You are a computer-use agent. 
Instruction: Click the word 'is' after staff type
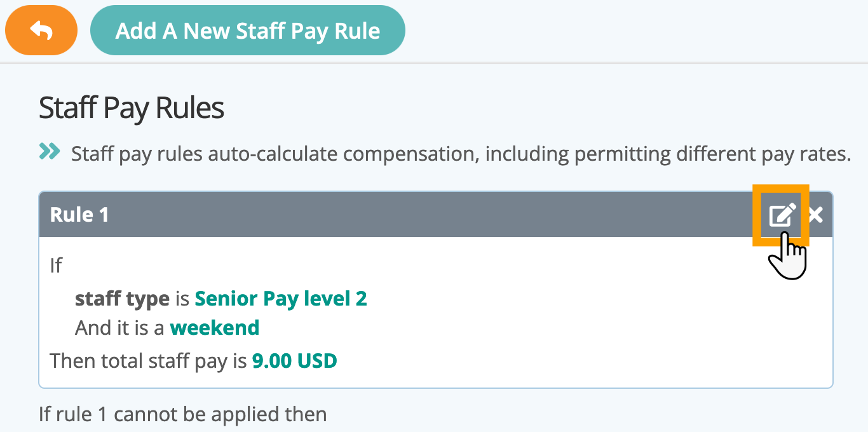point(182,298)
